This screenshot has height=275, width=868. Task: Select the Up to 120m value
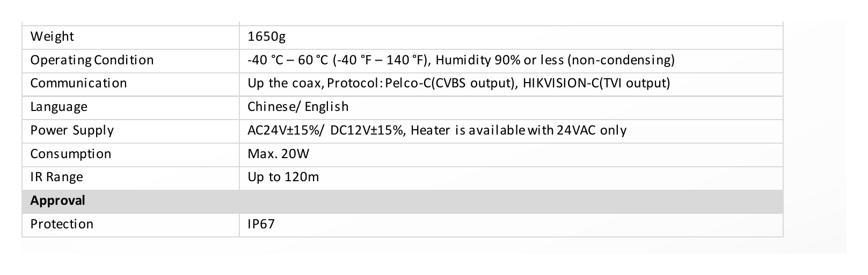[x=283, y=177]
